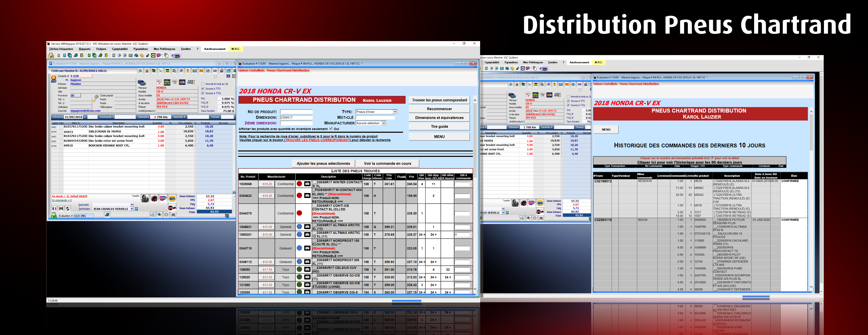868x335 pixels.
Task: Click the stacked tires icon beside Taxable in the tire search screen
Action: click(x=145, y=198)
